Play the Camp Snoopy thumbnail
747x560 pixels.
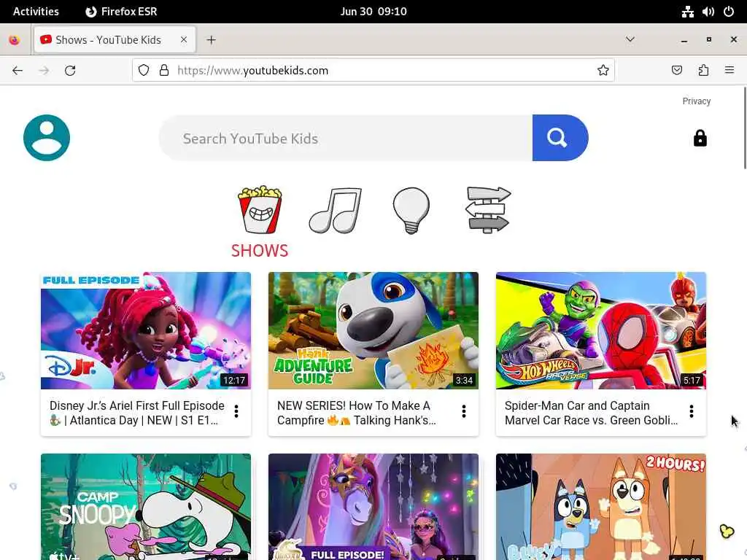[146, 507]
